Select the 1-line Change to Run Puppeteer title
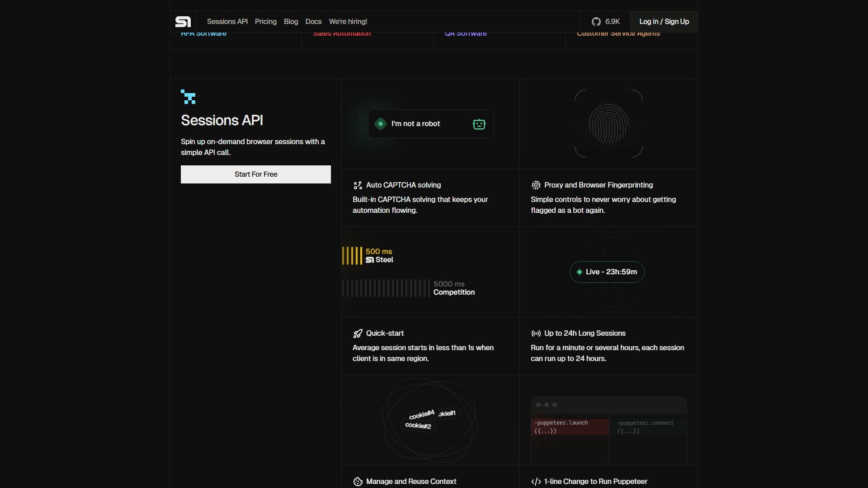This screenshot has height=488, width=868. 596,482
